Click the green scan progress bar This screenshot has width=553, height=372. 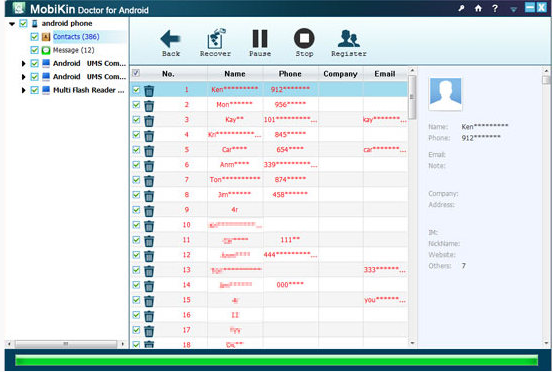(x=276, y=360)
